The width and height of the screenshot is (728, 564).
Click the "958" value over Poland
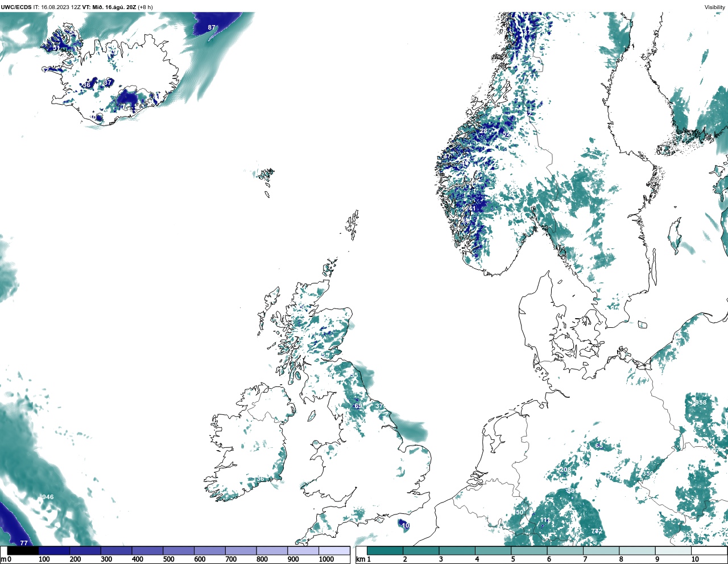(700, 402)
